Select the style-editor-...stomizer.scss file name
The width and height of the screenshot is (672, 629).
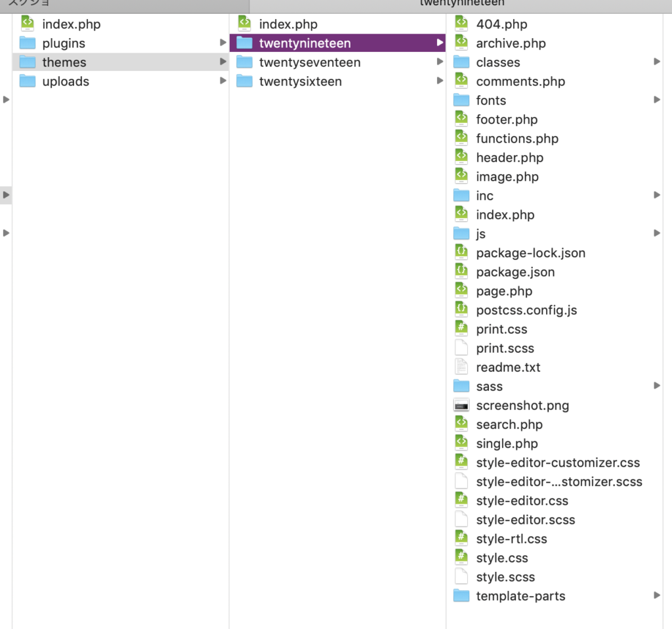point(559,481)
